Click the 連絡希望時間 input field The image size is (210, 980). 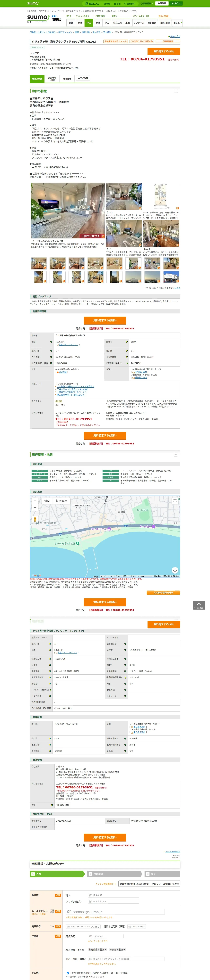click(x=136, y=926)
